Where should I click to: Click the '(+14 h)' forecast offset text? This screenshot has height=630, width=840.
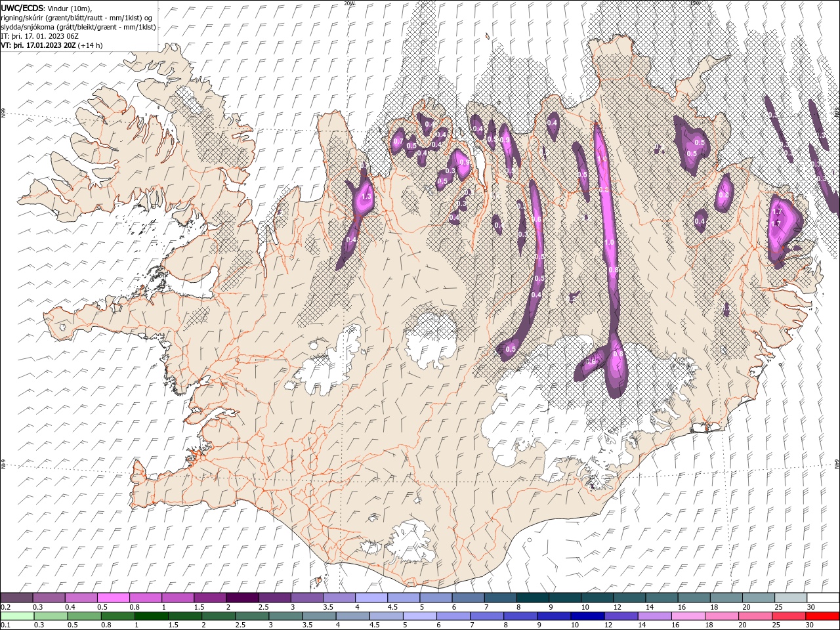point(91,46)
